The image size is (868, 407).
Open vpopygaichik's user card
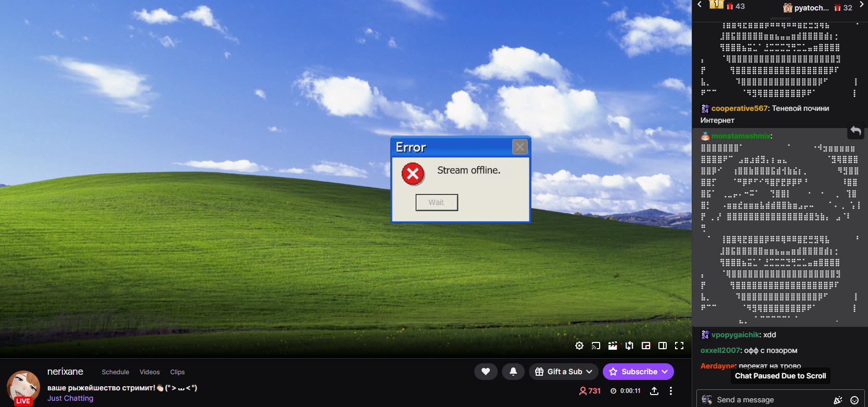(736, 335)
